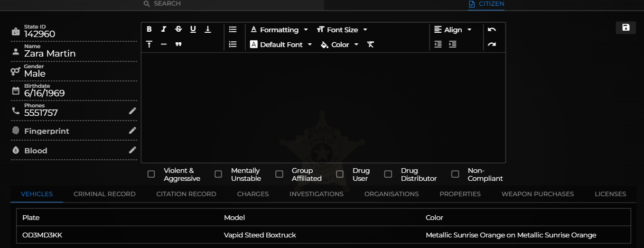Viewport: 644px width, 248px height.
Task: Click the State ID badge icon
Action: [x=16, y=32]
